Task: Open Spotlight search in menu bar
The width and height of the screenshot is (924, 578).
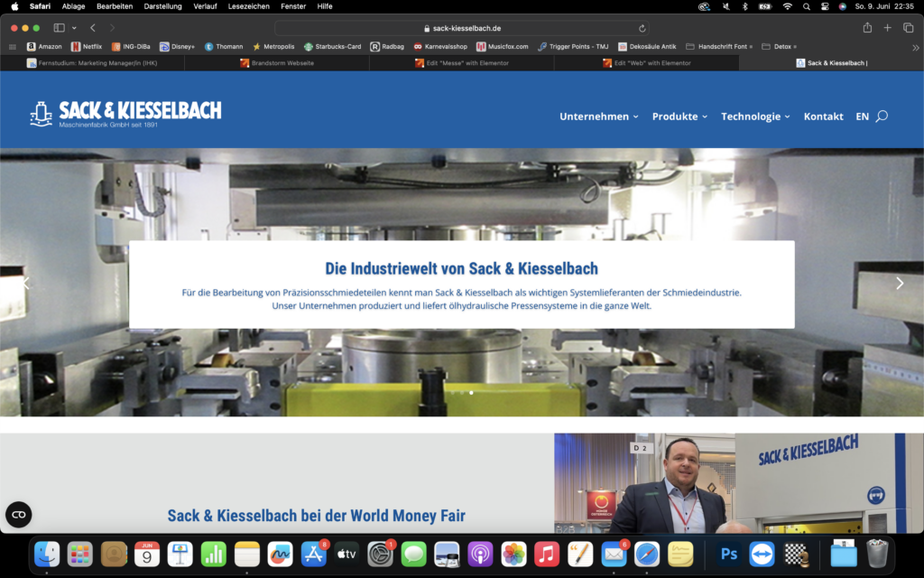Action: point(806,6)
